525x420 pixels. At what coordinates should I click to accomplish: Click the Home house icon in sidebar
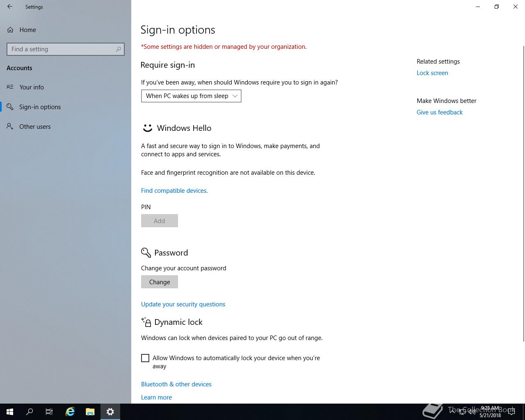[x=10, y=30]
